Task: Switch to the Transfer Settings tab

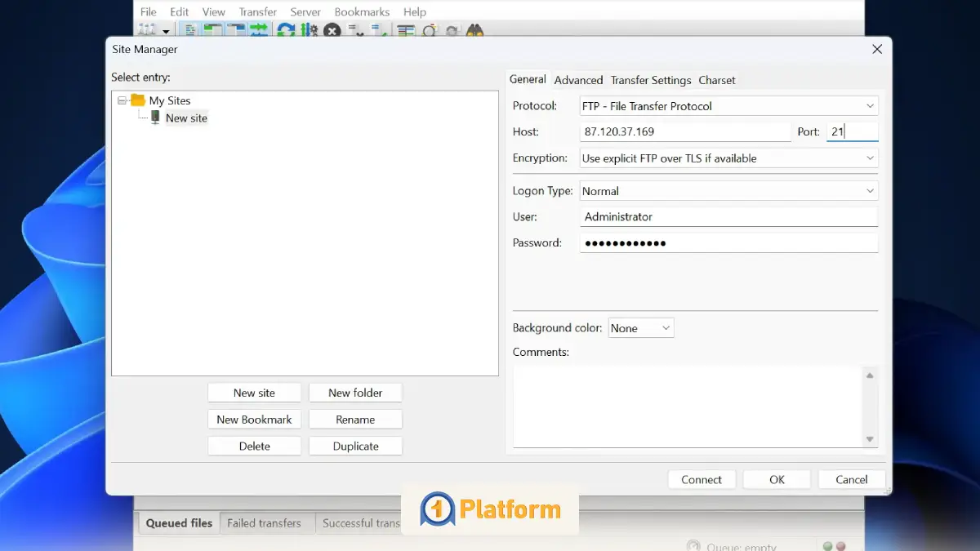Action: pyautogui.click(x=650, y=80)
